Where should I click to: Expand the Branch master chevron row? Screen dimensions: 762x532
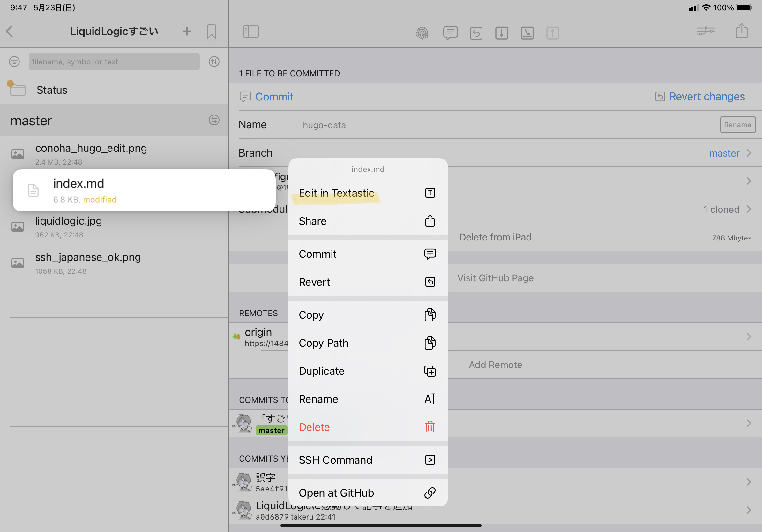[748, 153]
